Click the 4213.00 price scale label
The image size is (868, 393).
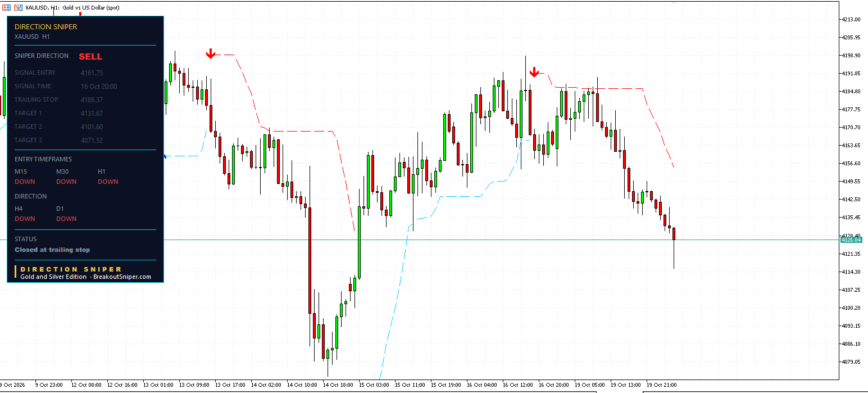pos(851,20)
